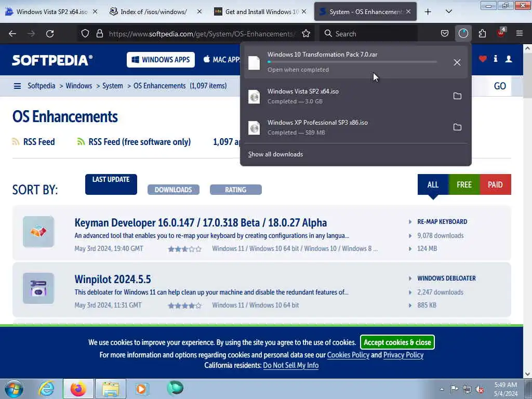This screenshot has width=532, height=399.
Task: Cancel the Windows 10 Transformation Pack download
Action: pyautogui.click(x=457, y=62)
